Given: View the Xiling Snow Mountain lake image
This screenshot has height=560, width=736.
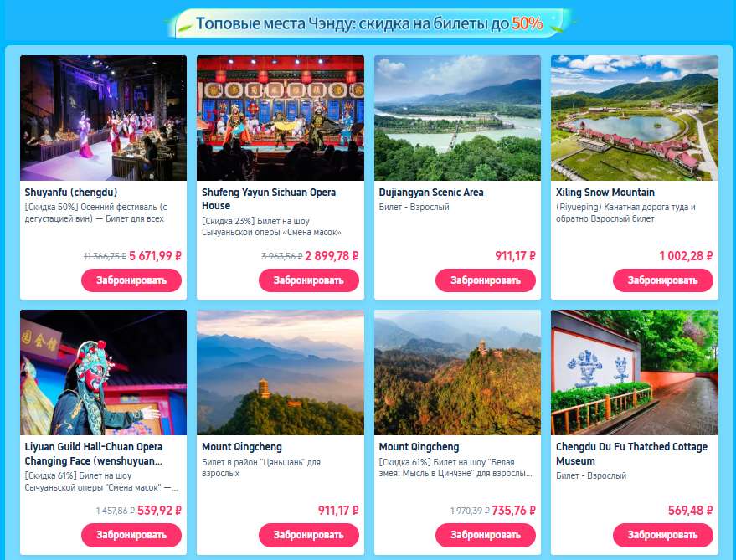Looking at the screenshot, I should (635, 118).
